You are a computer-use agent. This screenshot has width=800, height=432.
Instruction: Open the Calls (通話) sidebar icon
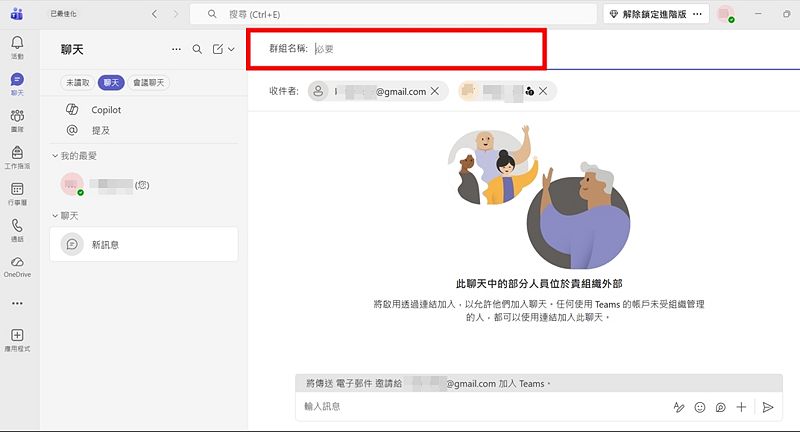[x=17, y=231]
